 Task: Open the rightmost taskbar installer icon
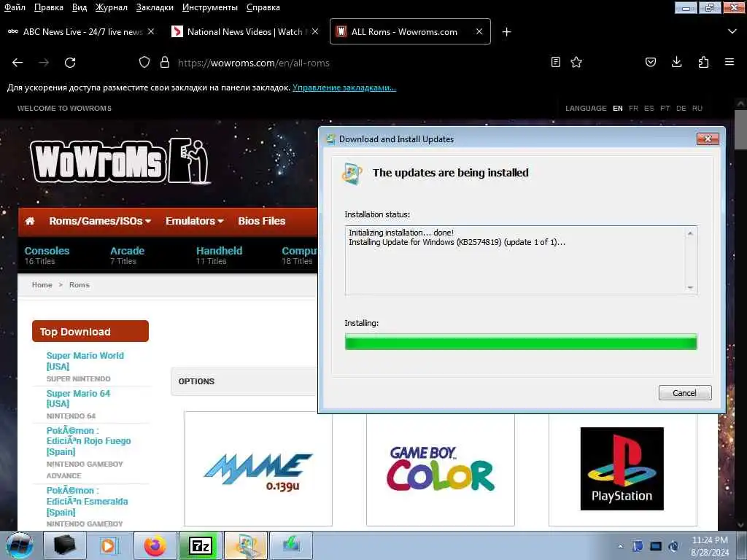pos(291,545)
